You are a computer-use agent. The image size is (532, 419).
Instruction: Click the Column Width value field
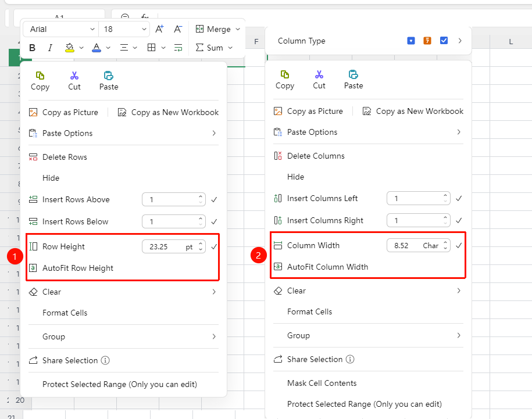tap(419, 245)
